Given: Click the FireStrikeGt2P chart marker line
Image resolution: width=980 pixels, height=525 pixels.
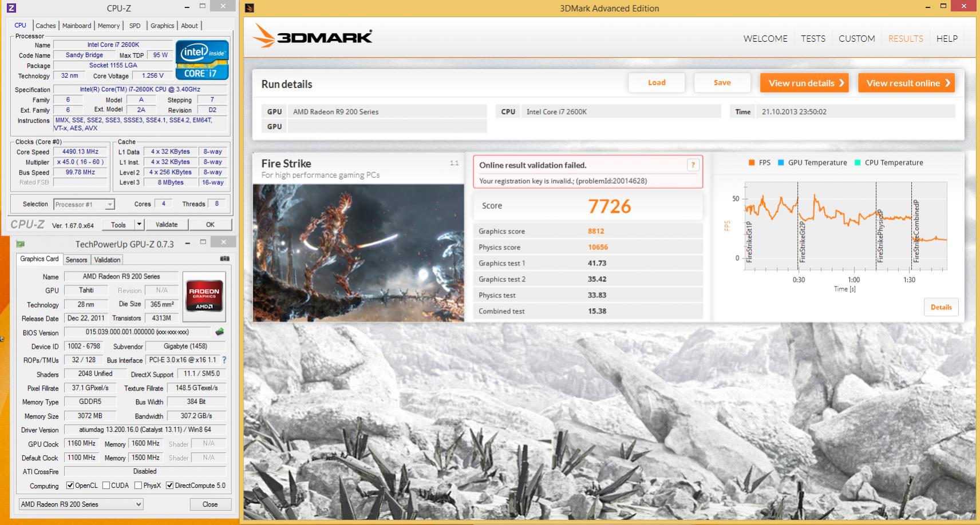Looking at the screenshot, I should pyautogui.click(x=799, y=226).
